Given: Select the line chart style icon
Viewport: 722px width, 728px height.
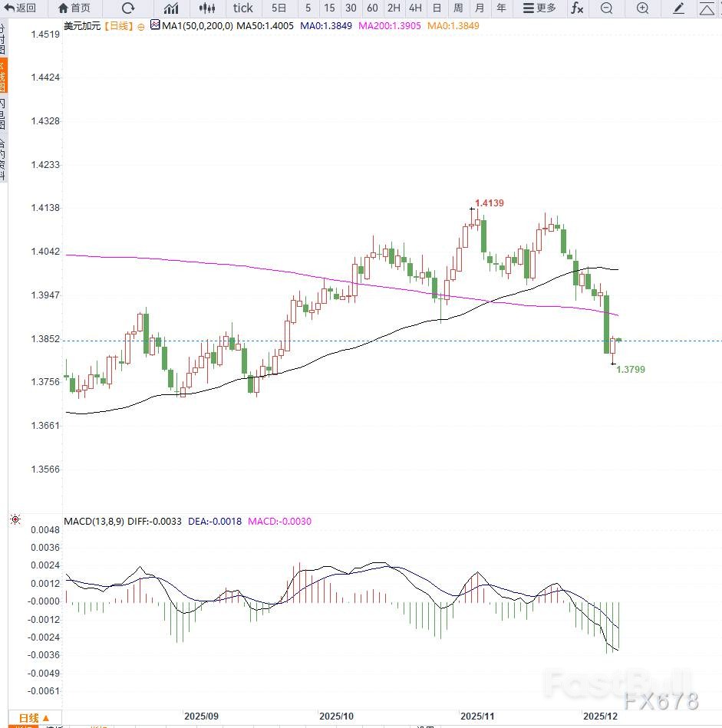Looking at the screenshot, I should [x=170, y=8].
